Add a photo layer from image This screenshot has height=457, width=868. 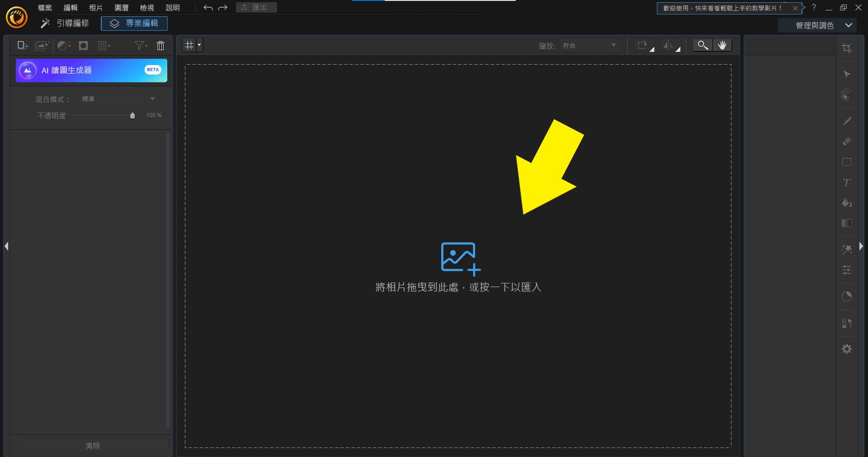(42, 46)
